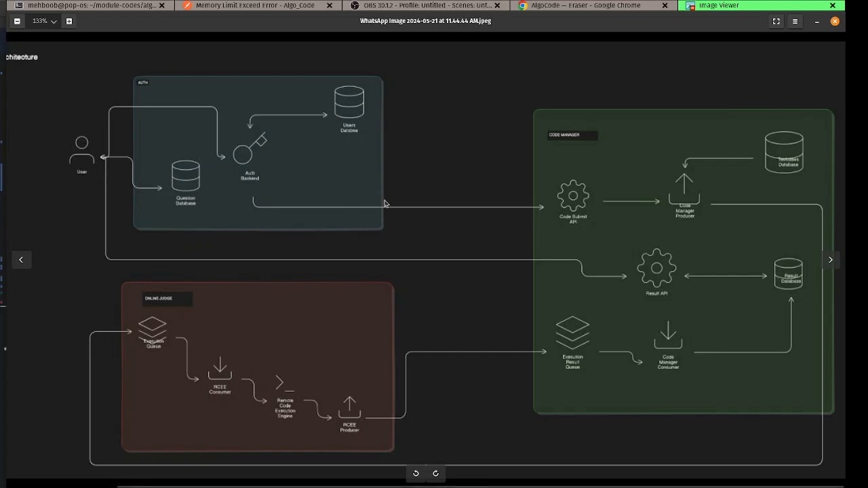Image resolution: width=868 pixels, height=488 pixels.
Task: Click the Remote Code Execution Engine icon
Action: [285, 384]
